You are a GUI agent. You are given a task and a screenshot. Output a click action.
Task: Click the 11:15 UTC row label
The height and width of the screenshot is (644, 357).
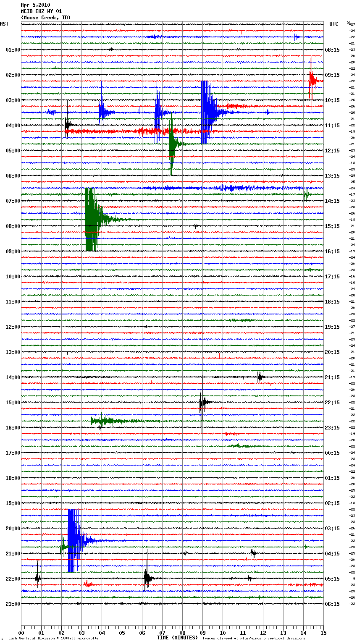[332, 126]
